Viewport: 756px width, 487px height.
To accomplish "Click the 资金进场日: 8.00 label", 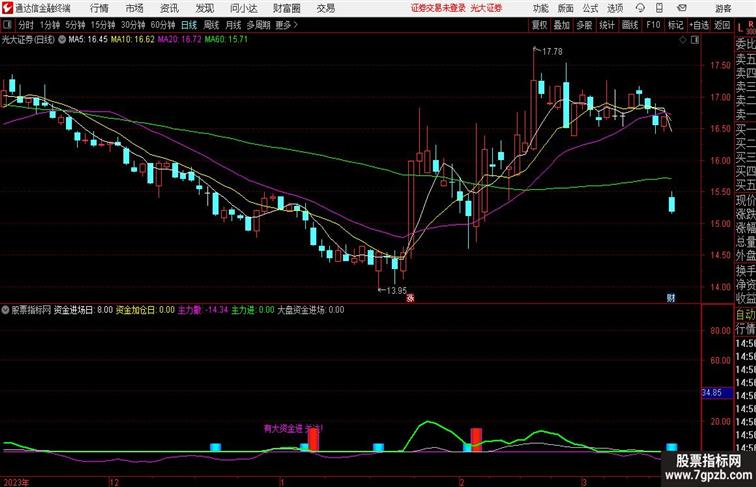I will click(83, 310).
